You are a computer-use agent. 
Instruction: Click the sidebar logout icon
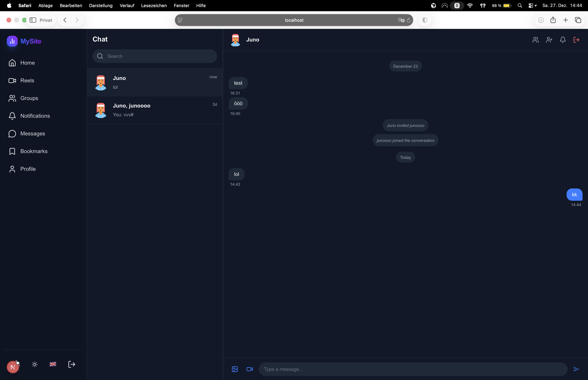(72, 364)
